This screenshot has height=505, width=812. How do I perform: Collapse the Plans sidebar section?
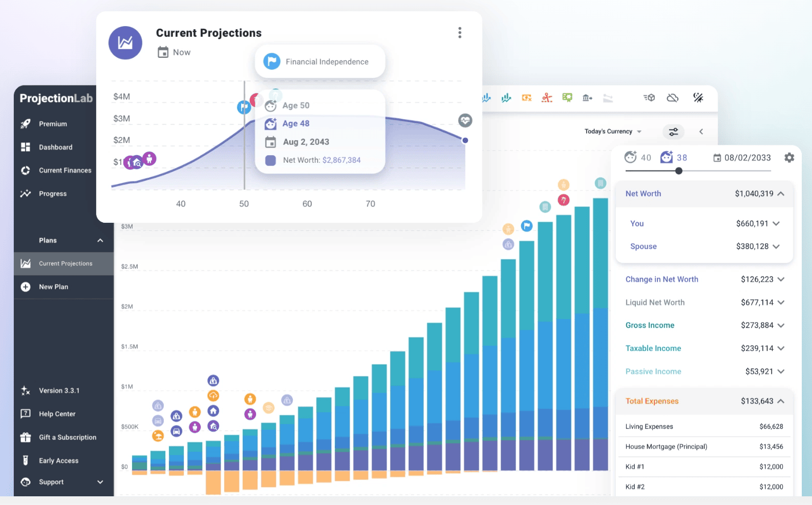100,240
